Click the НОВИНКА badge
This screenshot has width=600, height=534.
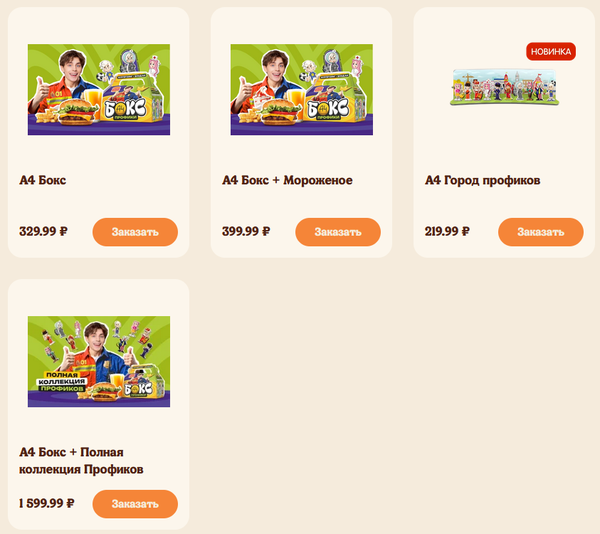click(x=551, y=52)
